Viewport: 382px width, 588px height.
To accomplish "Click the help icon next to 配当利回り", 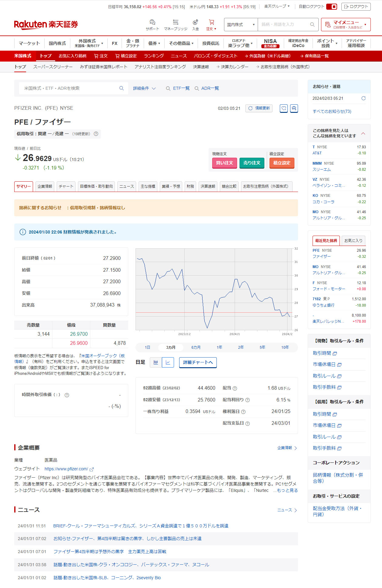I will [x=247, y=400].
